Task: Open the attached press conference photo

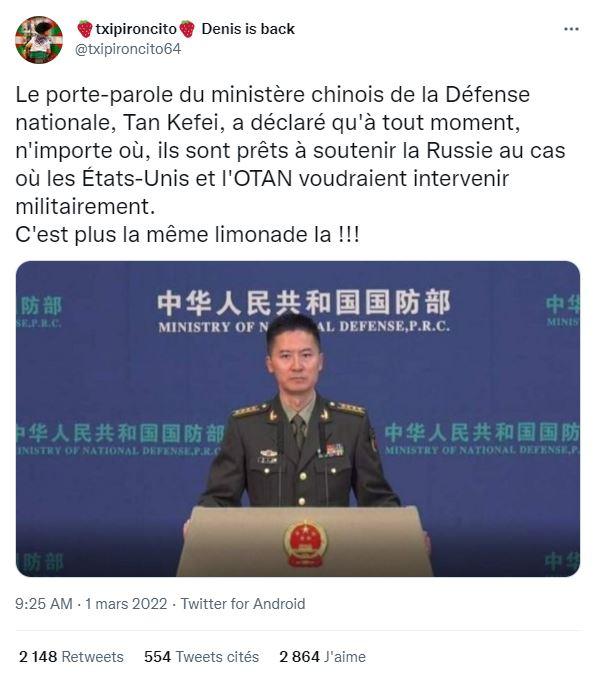Action: pos(298,419)
